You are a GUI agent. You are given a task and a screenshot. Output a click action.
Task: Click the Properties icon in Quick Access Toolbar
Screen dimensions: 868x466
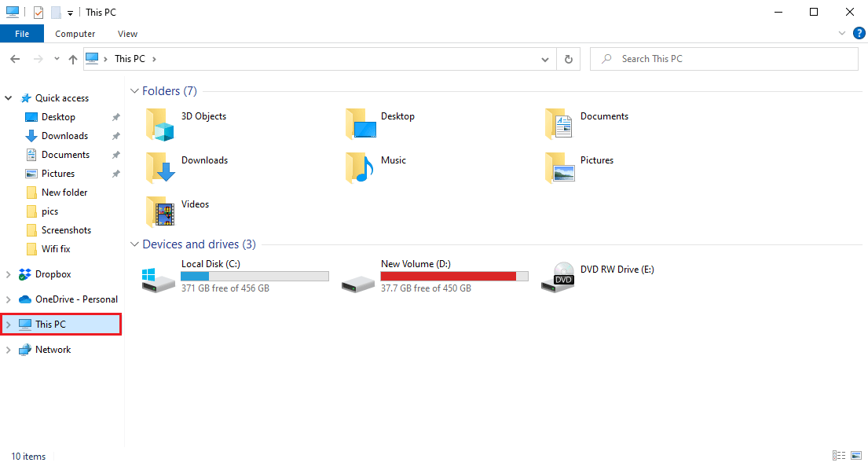click(38, 13)
